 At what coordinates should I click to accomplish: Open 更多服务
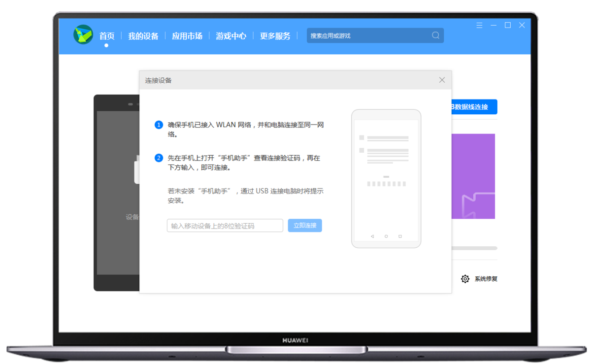pyautogui.click(x=274, y=35)
